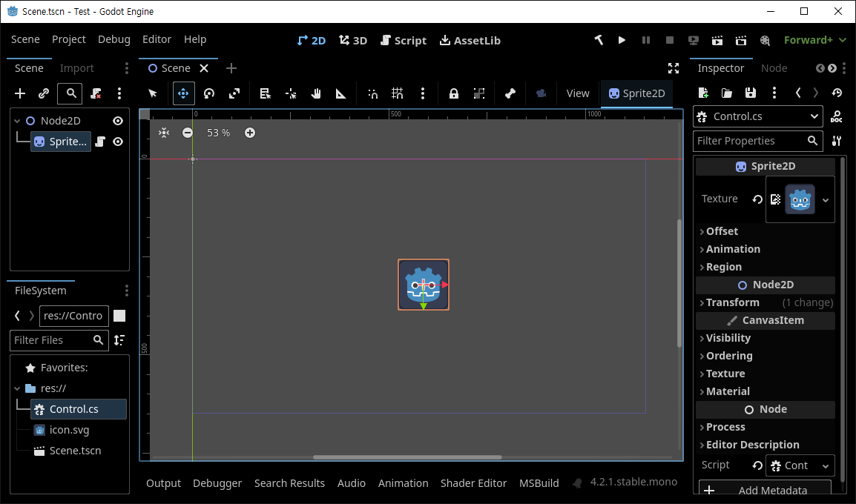Run the current scene
The image size is (856, 504).
coord(717,40)
